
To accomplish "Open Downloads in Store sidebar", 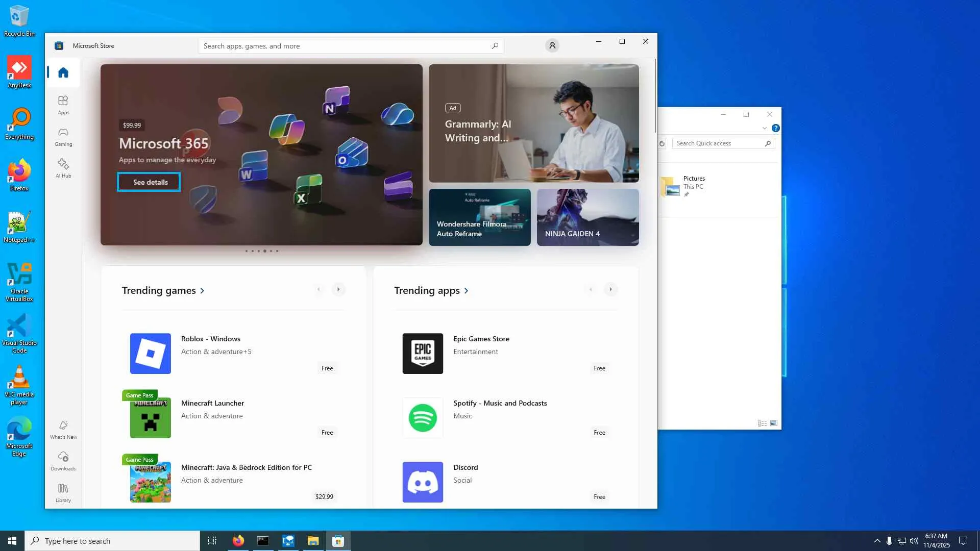I will coord(63,461).
